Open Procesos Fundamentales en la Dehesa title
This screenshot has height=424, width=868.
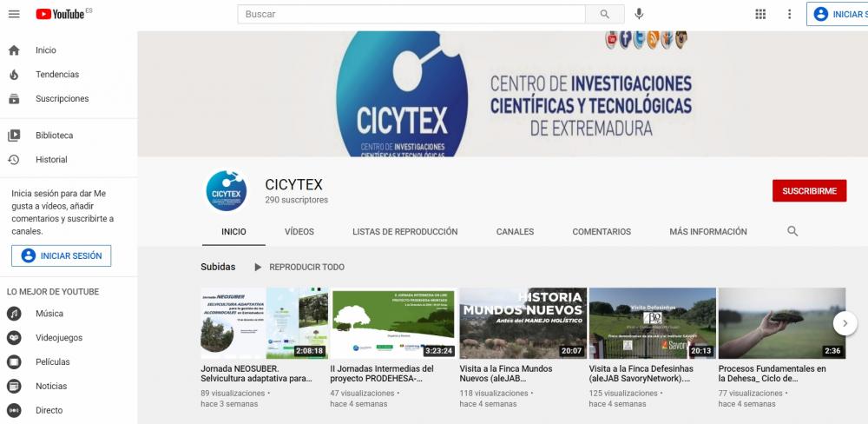pyautogui.click(x=773, y=374)
